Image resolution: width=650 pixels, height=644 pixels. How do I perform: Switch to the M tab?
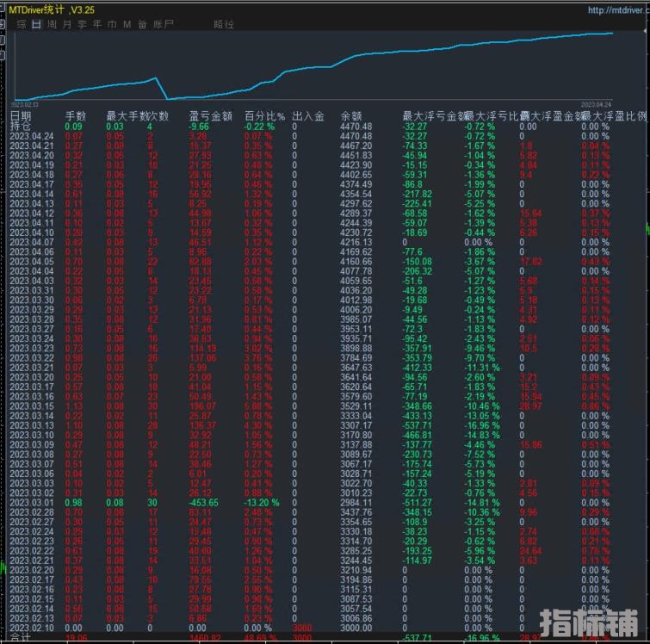[x=127, y=24]
